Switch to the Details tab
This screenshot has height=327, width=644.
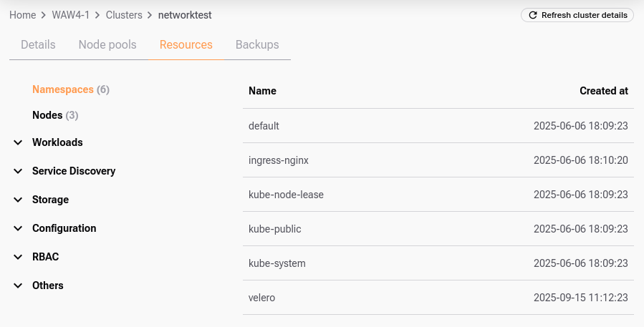point(38,45)
